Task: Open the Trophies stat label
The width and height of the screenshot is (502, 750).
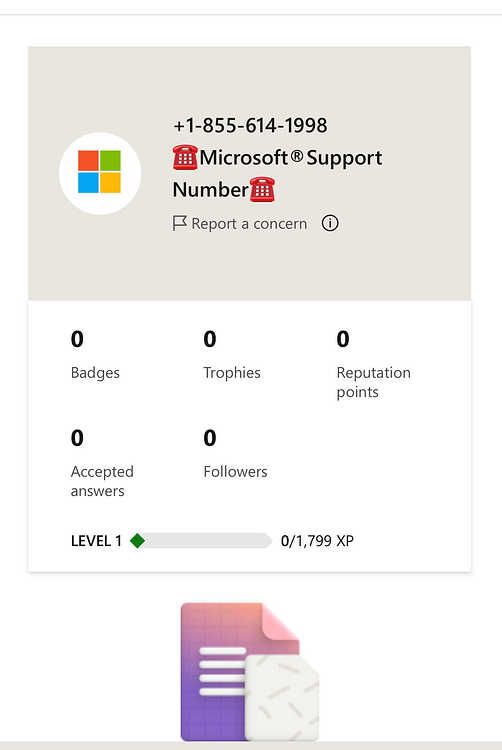Action: (232, 373)
